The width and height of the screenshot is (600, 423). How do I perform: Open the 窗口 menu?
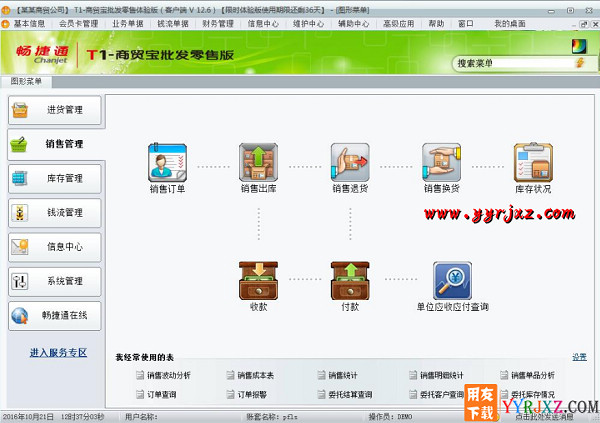pyautogui.click(x=466, y=24)
